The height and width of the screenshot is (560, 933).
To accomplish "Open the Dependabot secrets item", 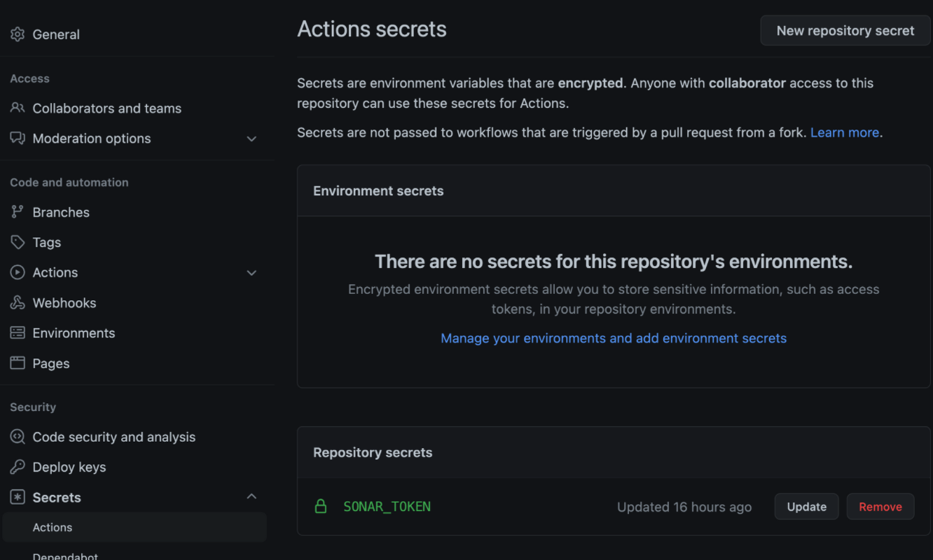I will point(66,556).
